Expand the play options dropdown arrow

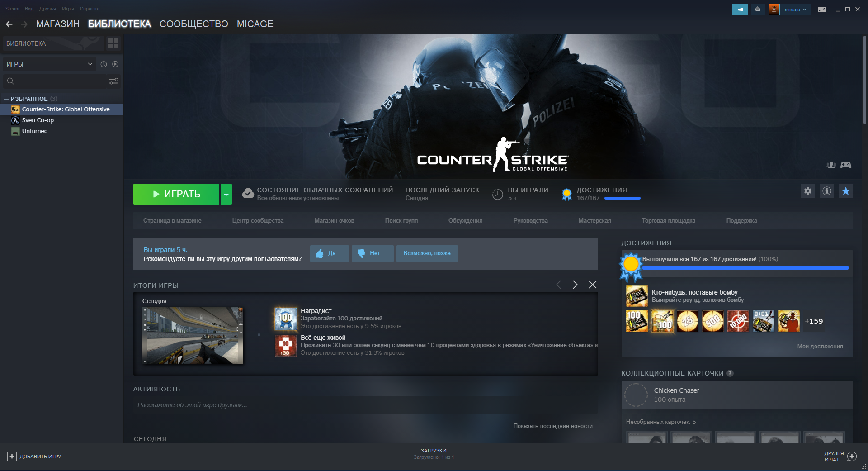[226, 194]
